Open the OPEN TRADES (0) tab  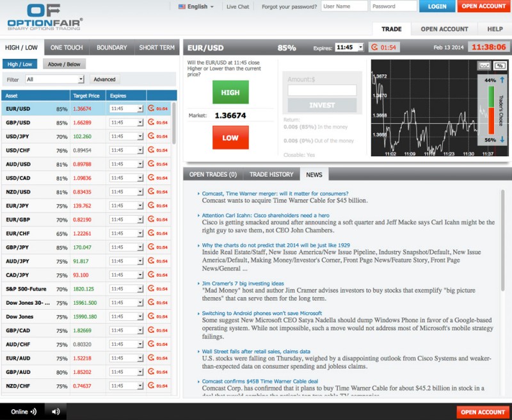pyautogui.click(x=213, y=174)
